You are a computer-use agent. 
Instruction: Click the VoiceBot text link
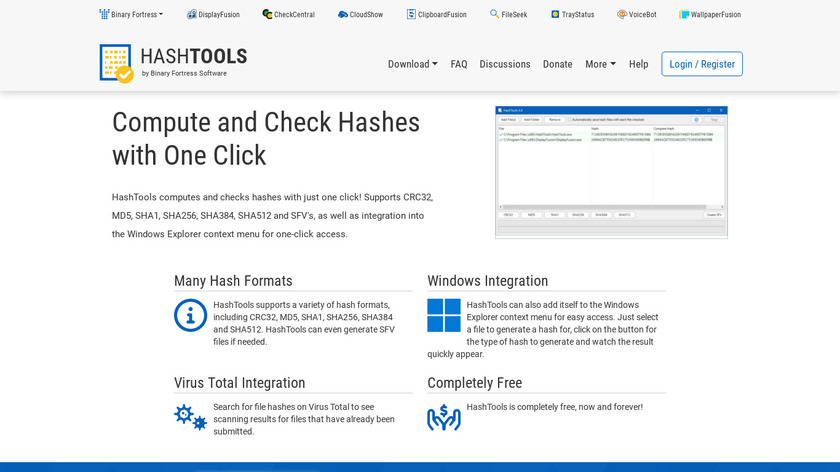[642, 14]
